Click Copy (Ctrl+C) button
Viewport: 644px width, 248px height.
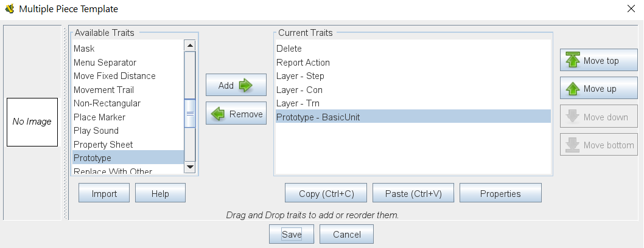pos(326,193)
